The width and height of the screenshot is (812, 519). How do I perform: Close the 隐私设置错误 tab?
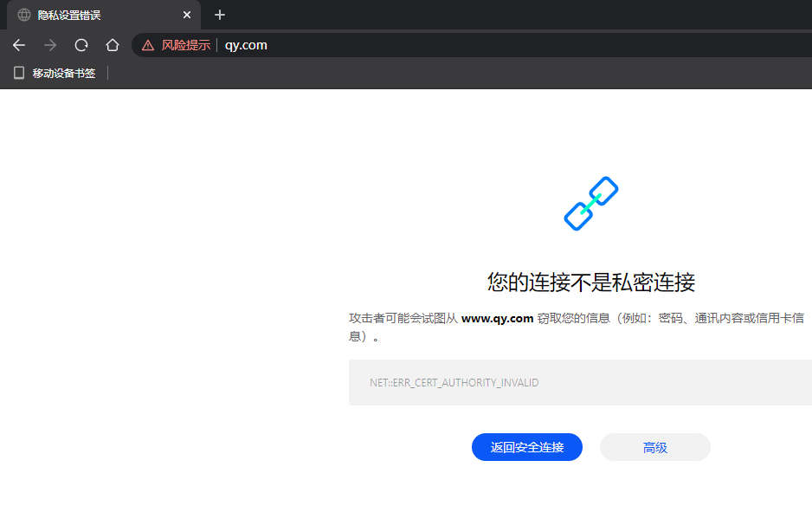coord(187,15)
